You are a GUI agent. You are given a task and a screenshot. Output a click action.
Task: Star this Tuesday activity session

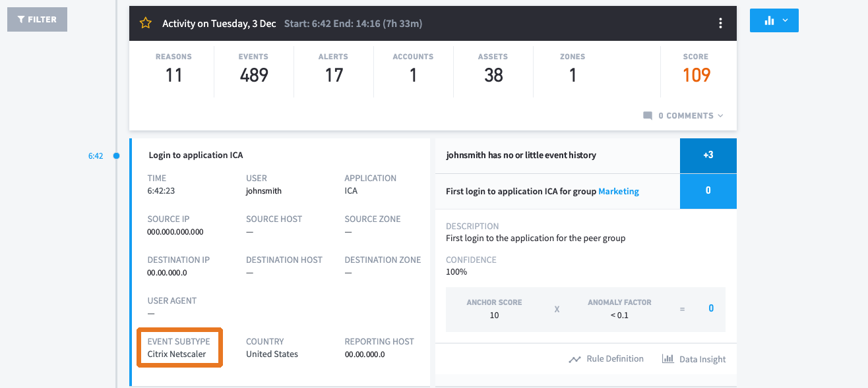click(145, 23)
